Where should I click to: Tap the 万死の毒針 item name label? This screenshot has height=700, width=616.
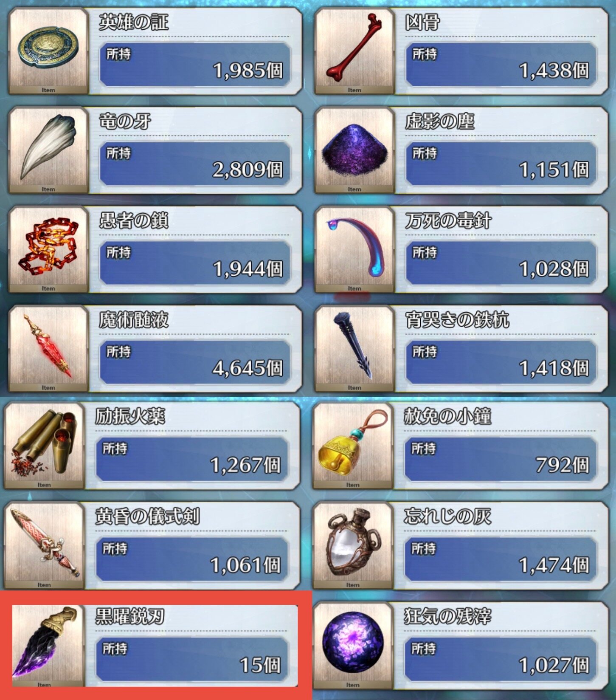coord(449,221)
